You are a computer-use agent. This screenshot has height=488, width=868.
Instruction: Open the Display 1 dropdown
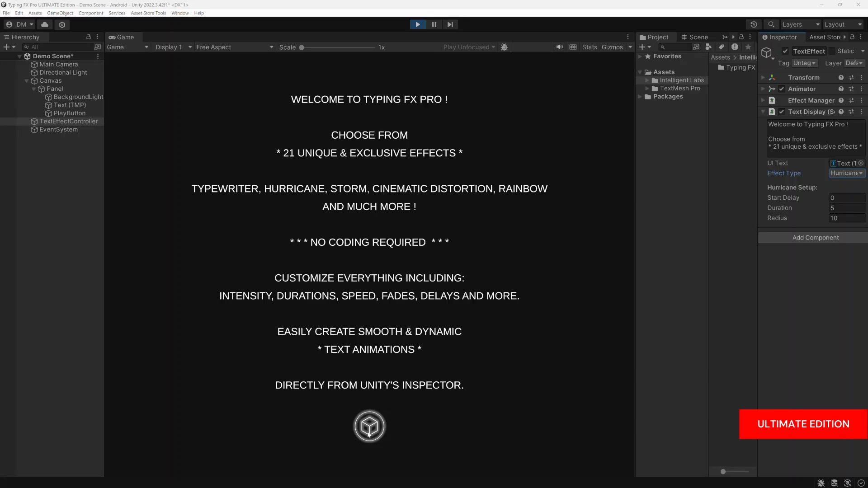click(x=173, y=47)
